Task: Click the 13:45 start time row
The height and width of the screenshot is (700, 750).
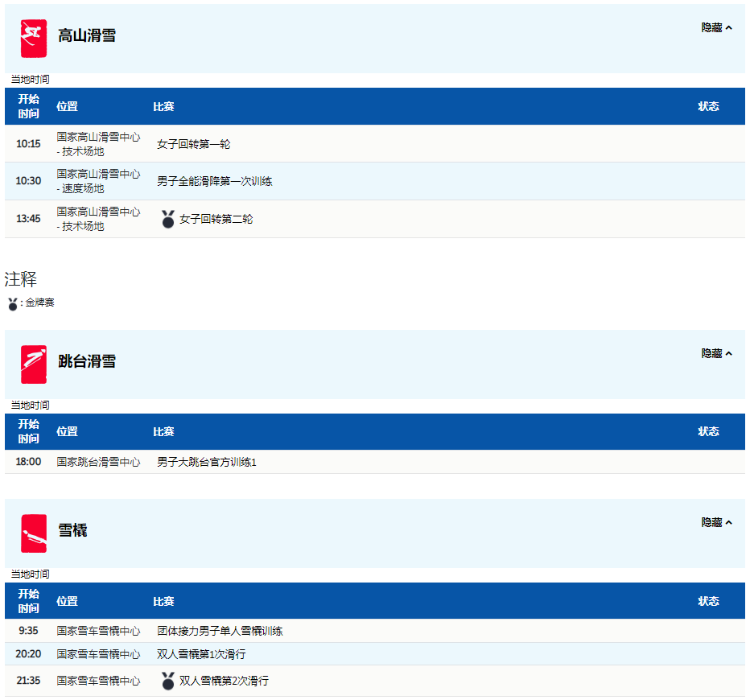Action: 28,219
